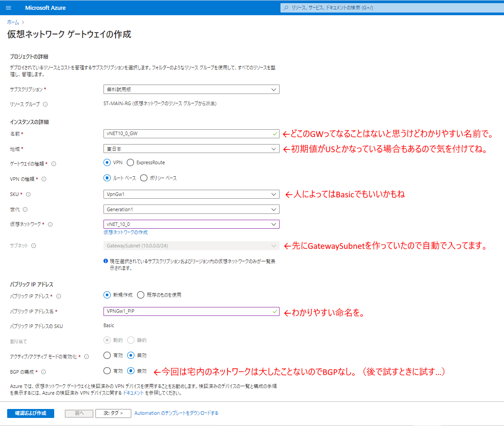Click the 確認および作成 button
504x426 pixels.
point(30,413)
